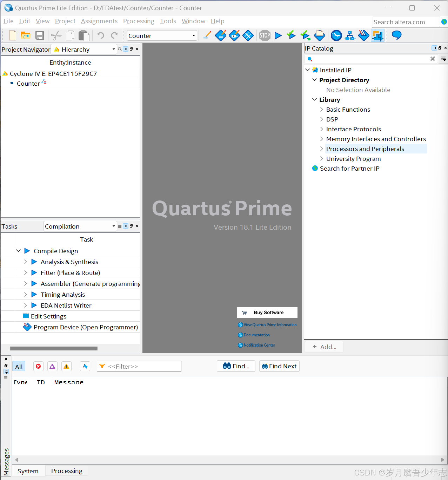Viewport: 448px width, 480px height.
Task: Click the Find... button
Action: [236, 366]
